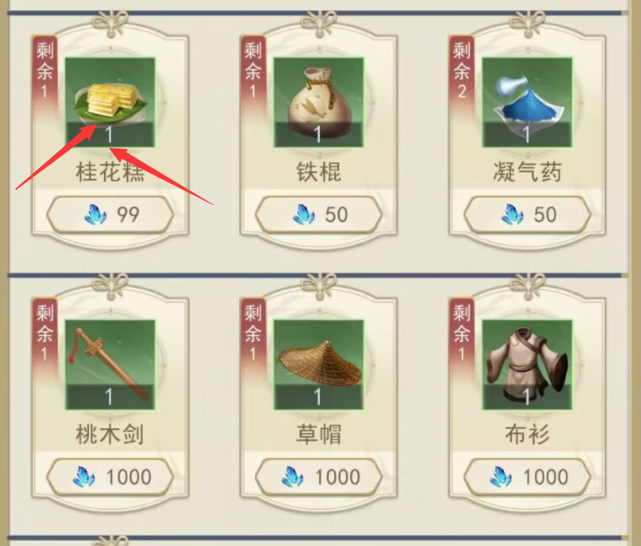The width and height of the screenshot is (641, 546).
Task: Buy 桂花糕 for 99 crystals
Action: (x=110, y=215)
